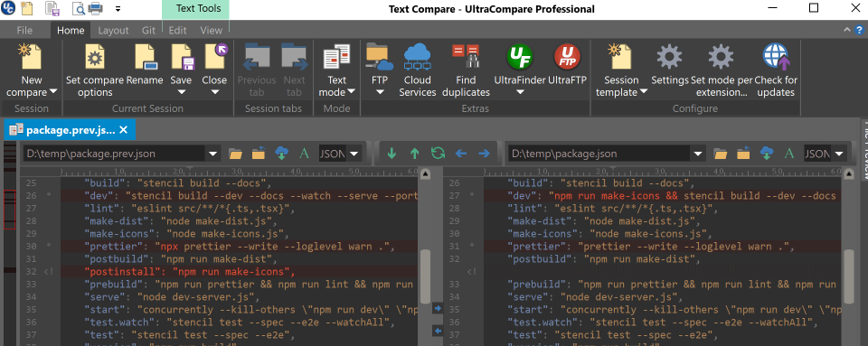Open folder icon beside package.prev.json path
The image size is (868, 346).
click(236, 154)
